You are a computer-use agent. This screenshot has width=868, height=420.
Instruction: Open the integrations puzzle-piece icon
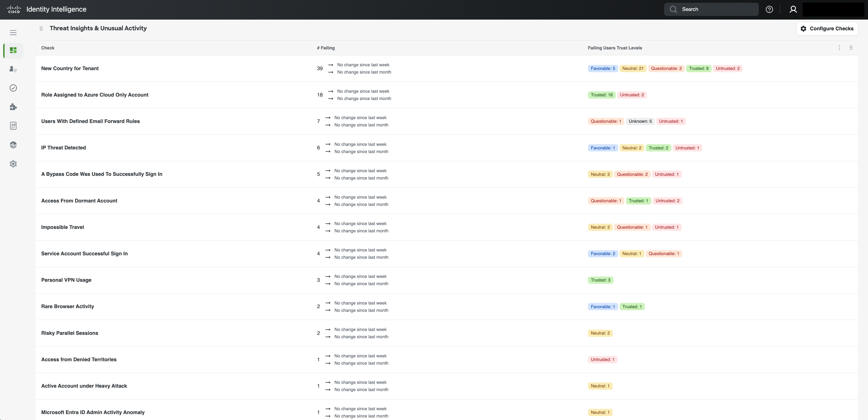tap(13, 107)
